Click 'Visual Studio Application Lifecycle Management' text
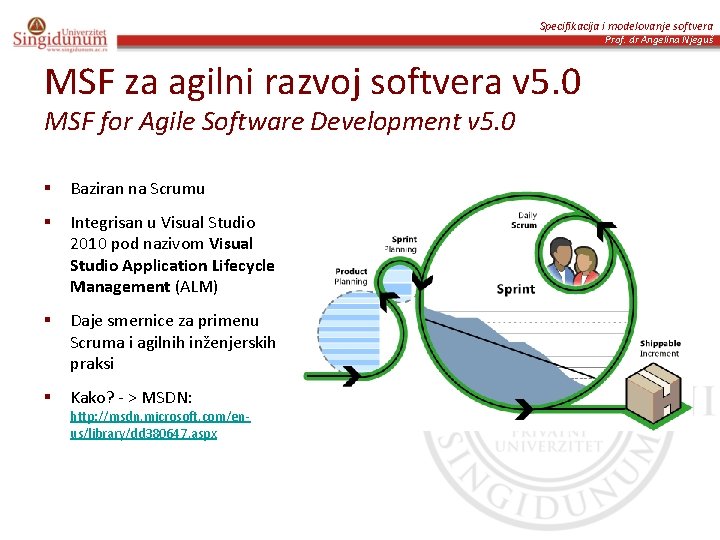This screenshot has height=540, width=720. (172, 265)
